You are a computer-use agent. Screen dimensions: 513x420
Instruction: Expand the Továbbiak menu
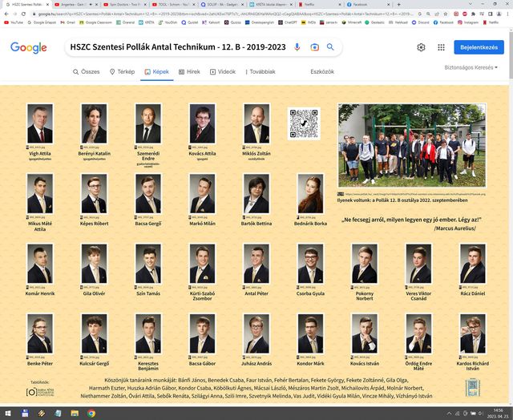pos(258,72)
